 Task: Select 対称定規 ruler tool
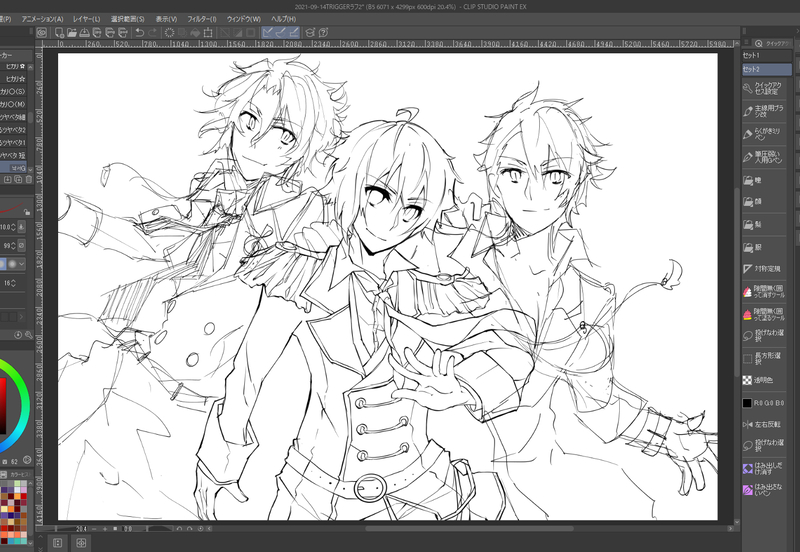pos(764,268)
